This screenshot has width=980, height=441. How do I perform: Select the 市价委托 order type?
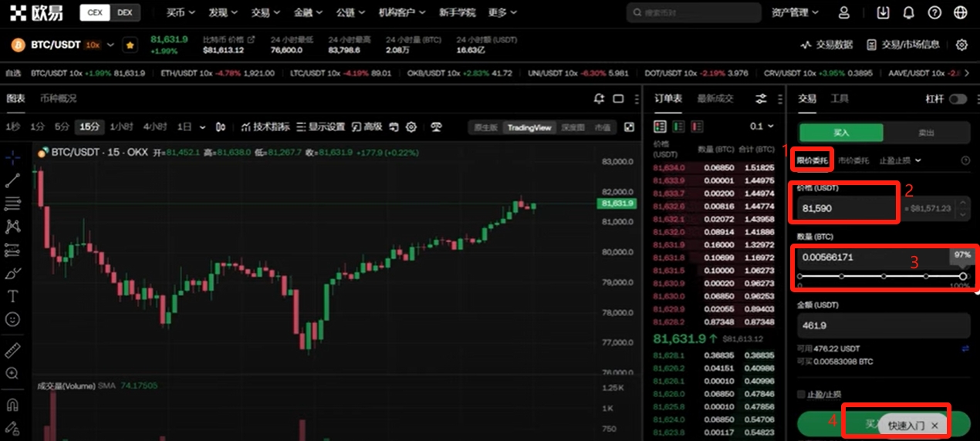click(853, 160)
